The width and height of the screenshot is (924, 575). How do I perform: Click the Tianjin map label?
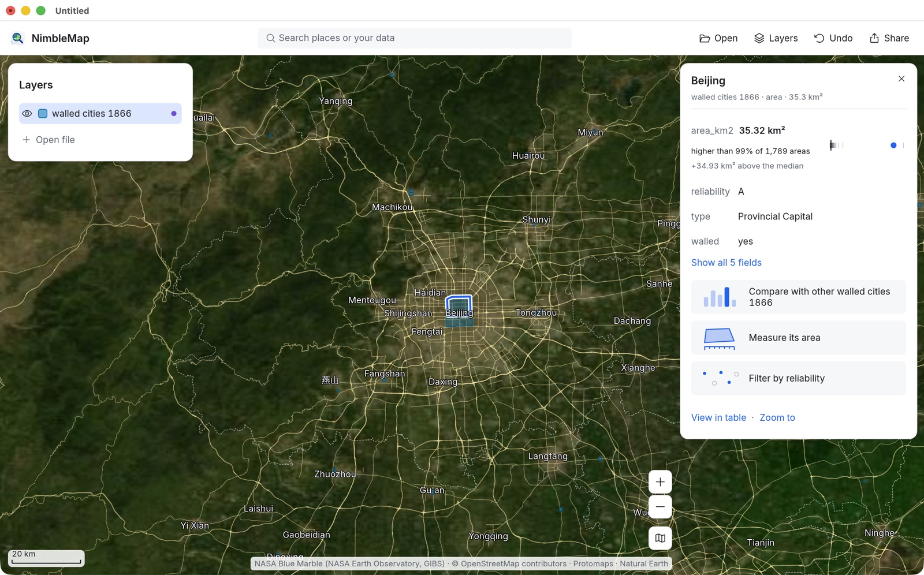point(761,543)
